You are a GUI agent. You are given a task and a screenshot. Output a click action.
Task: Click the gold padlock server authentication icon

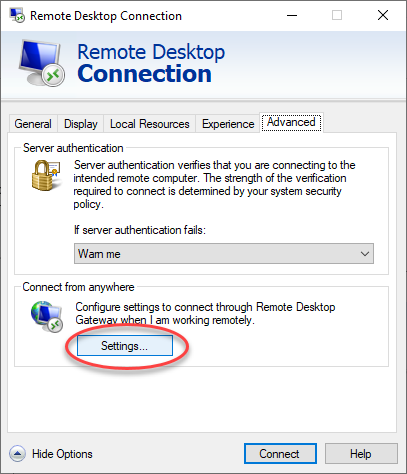point(46,175)
